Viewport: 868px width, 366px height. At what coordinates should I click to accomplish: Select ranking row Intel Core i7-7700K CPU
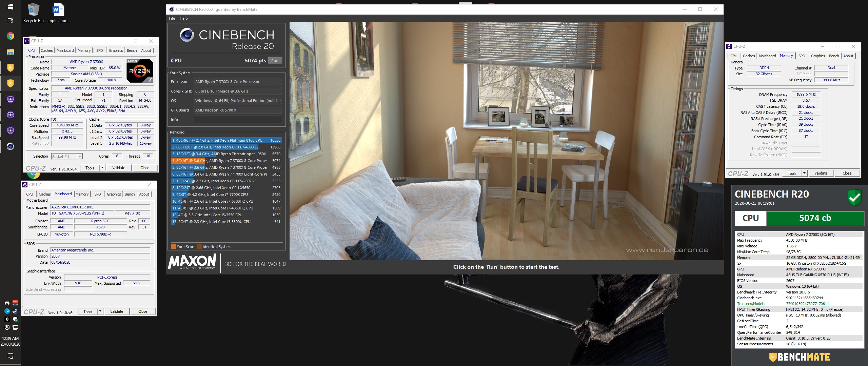(x=226, y=195)
